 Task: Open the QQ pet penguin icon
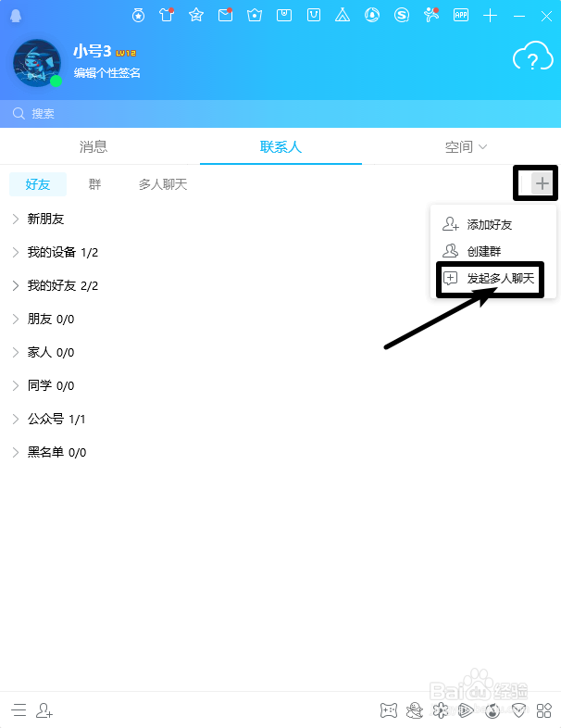point(415,709)
